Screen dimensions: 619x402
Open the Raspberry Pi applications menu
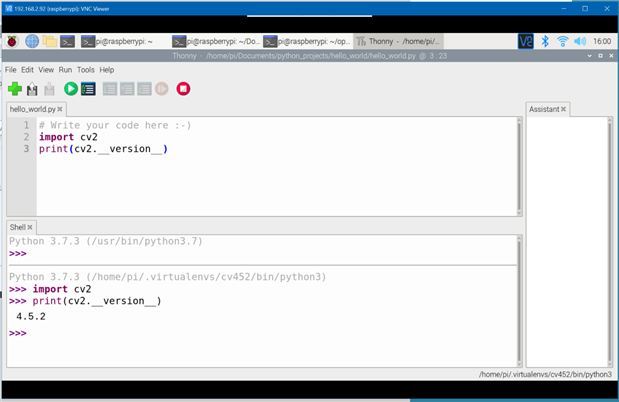tap(13, 42)
